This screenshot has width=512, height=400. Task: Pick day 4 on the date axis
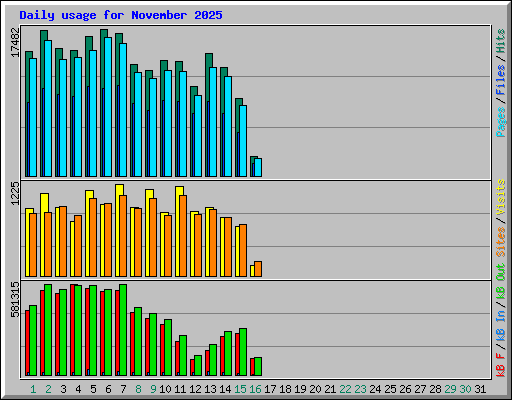[78, 389]
